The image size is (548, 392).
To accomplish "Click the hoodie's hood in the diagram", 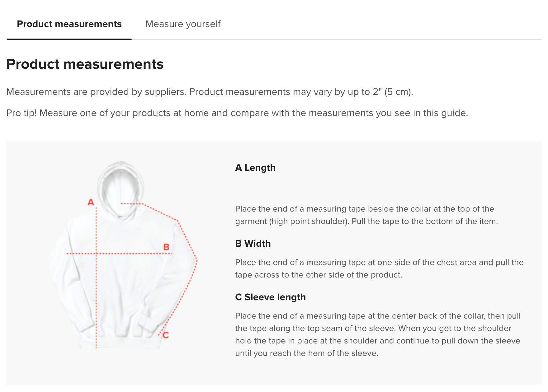I will click(121, 184).
